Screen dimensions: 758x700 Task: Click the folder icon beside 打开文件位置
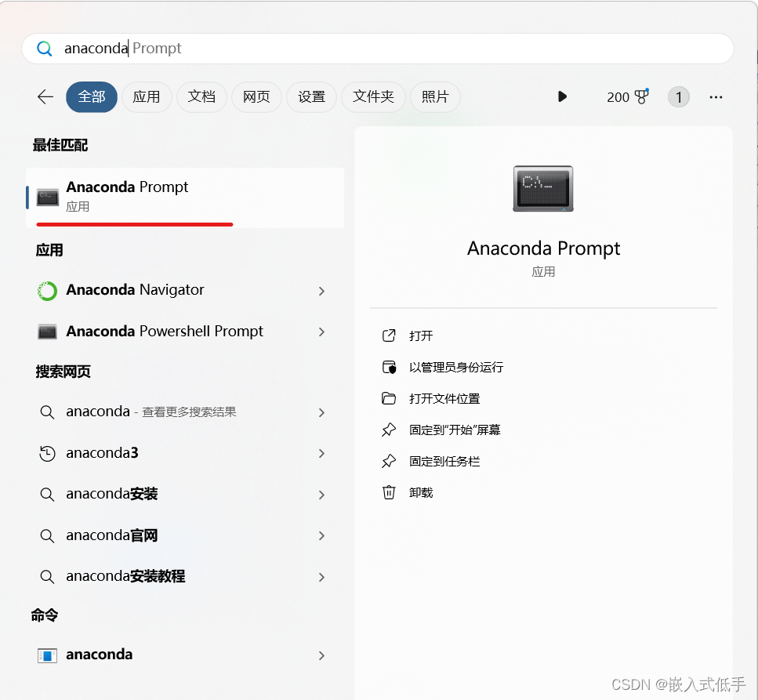(389, 398)
